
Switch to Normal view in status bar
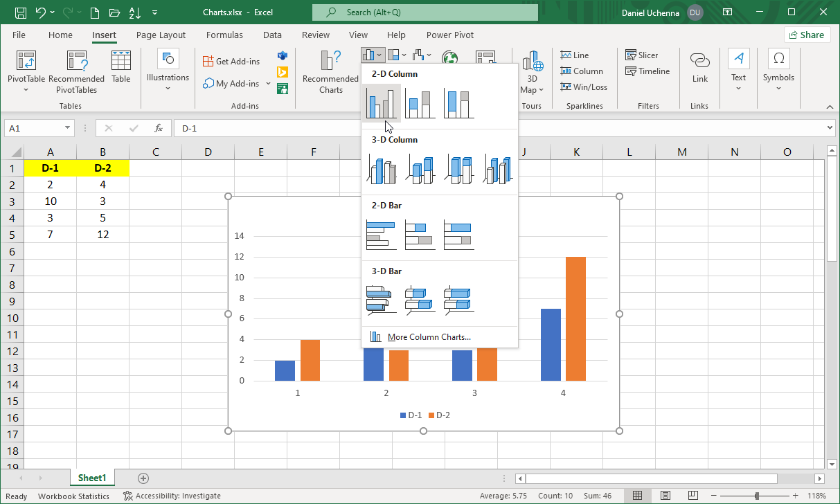tap(638, 496)
